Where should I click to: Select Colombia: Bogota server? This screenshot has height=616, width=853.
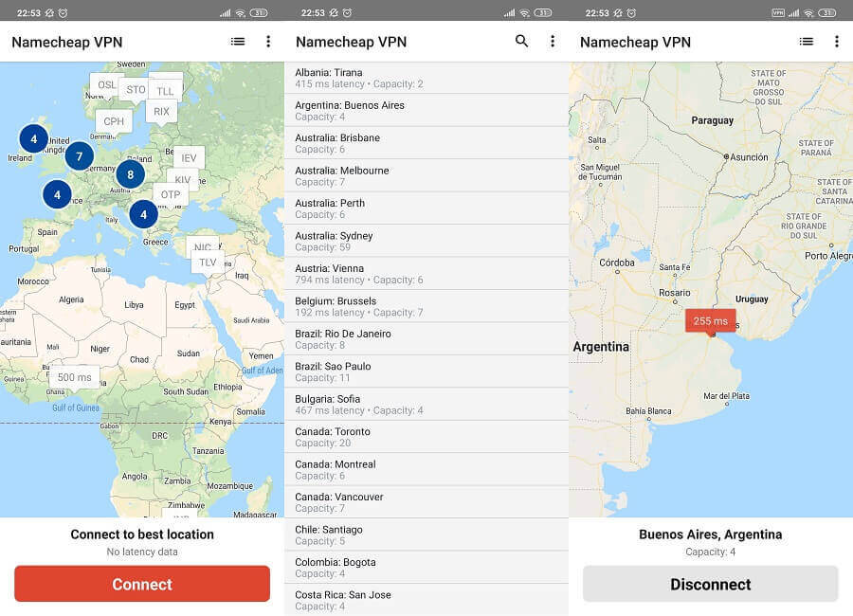pyautogui.click(x=426, y=568)
